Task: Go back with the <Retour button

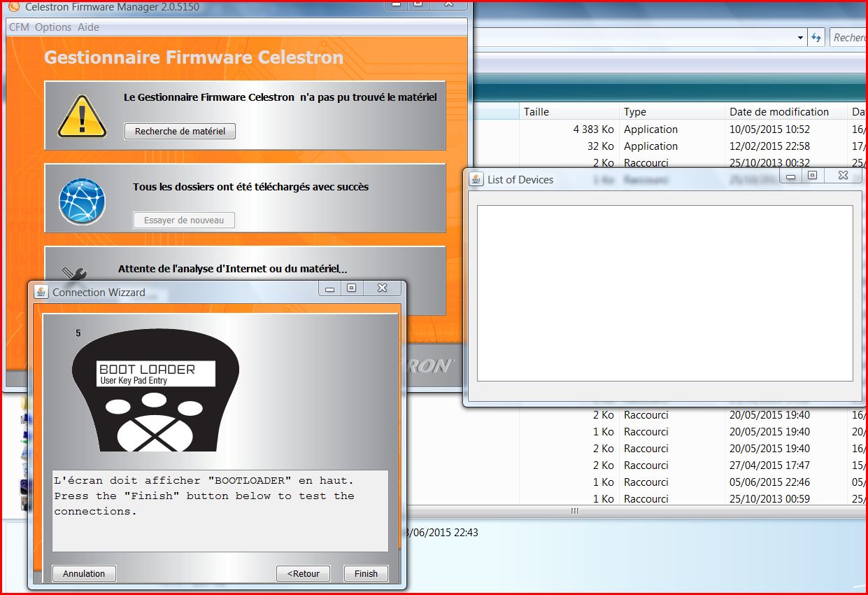Action: click(x=303, y=573)
